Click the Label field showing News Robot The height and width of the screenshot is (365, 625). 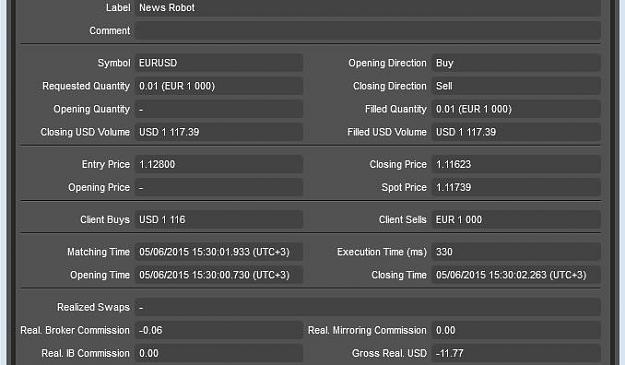368,8
